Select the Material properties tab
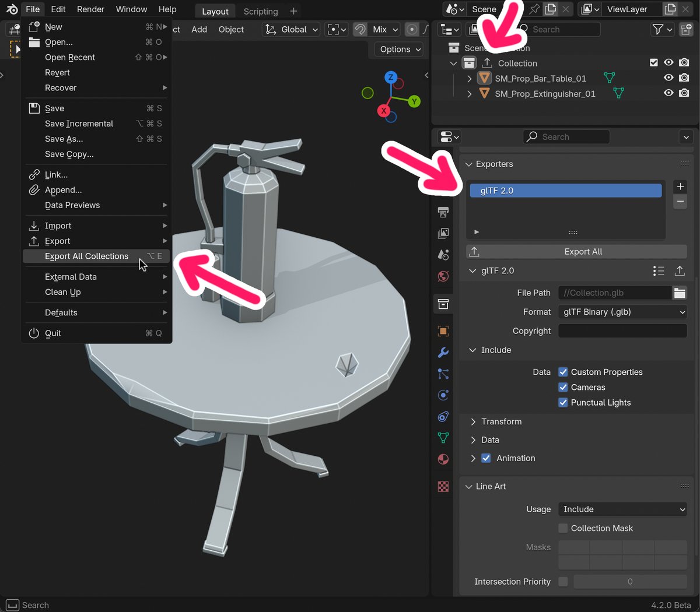 443,459
